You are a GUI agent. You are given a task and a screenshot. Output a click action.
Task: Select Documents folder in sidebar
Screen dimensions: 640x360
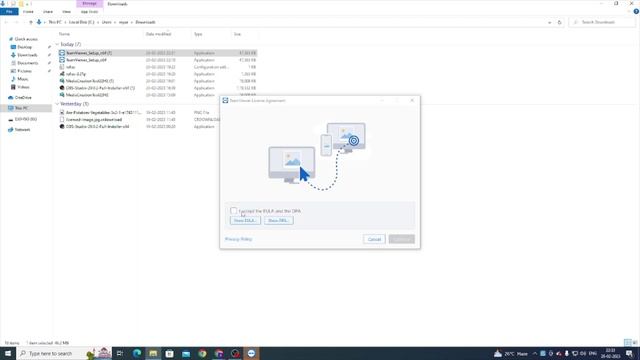tap(27, 63)
